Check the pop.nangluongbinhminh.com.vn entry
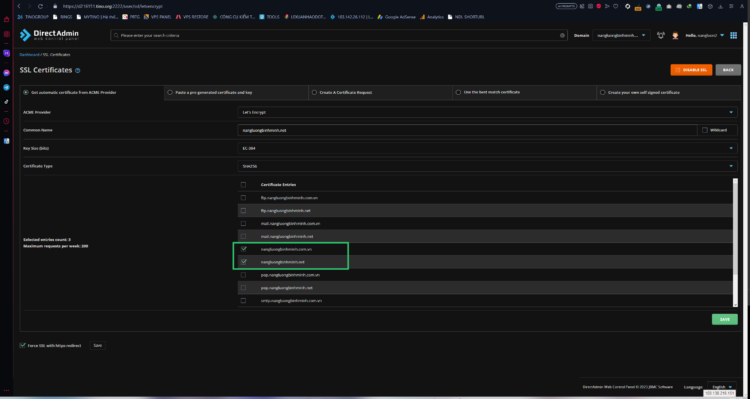 (243, 275)
